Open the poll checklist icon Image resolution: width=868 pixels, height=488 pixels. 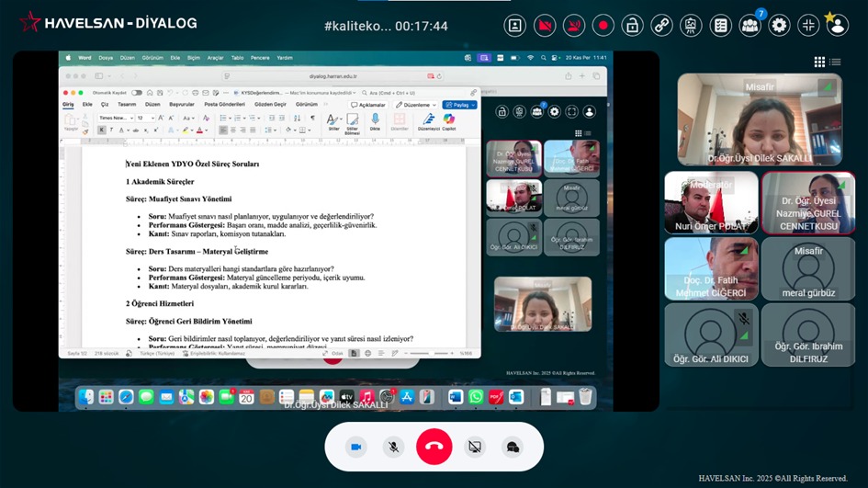point(721,25)
